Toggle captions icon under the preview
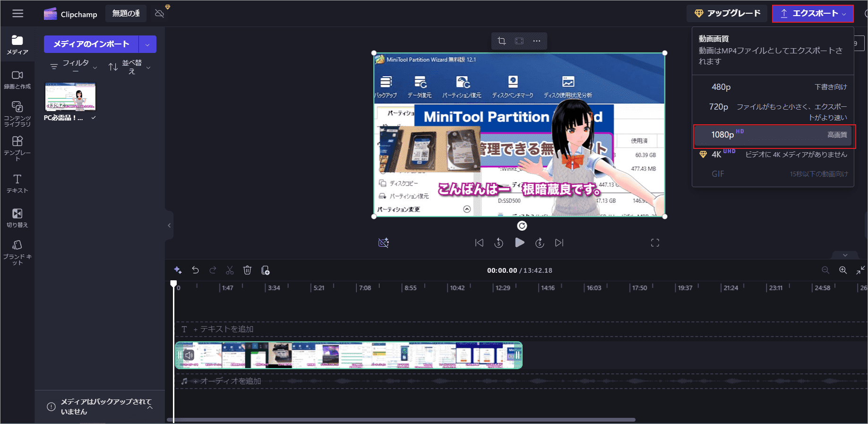868x424 pixels. (384, 243)
